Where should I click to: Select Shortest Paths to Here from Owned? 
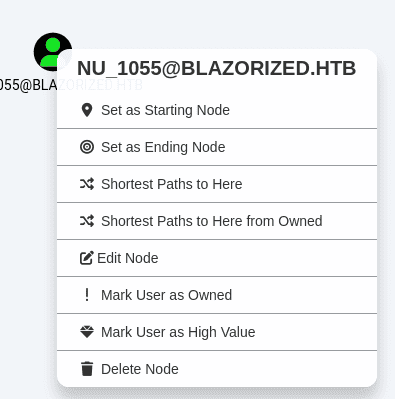pyautogui.click(x=217, y=221)
